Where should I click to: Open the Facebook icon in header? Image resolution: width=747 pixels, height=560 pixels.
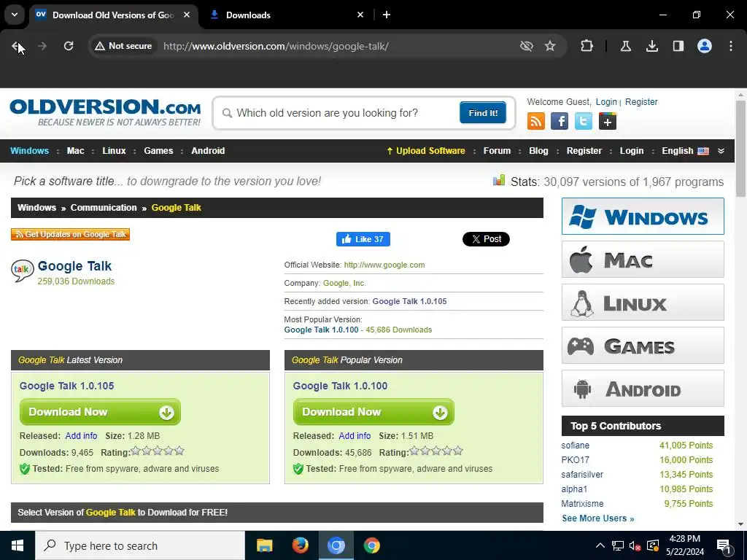click(x=560, y=122)
